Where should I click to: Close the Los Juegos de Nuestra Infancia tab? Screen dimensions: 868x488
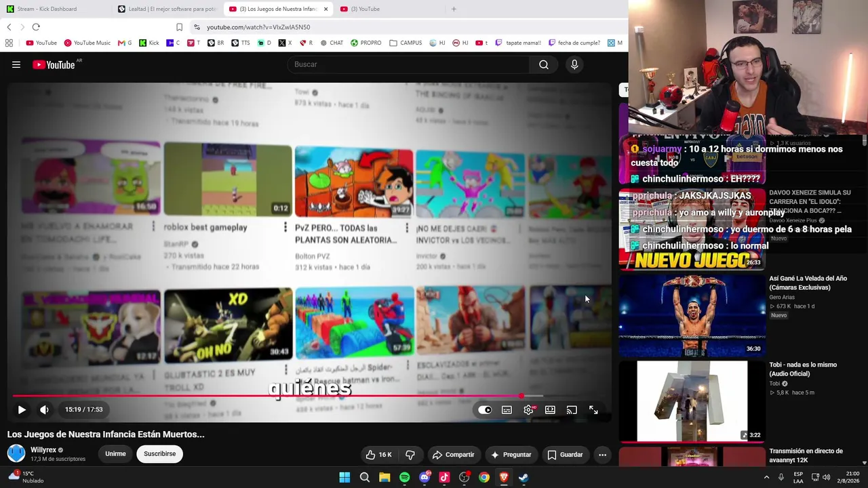[x=325, y=9]
